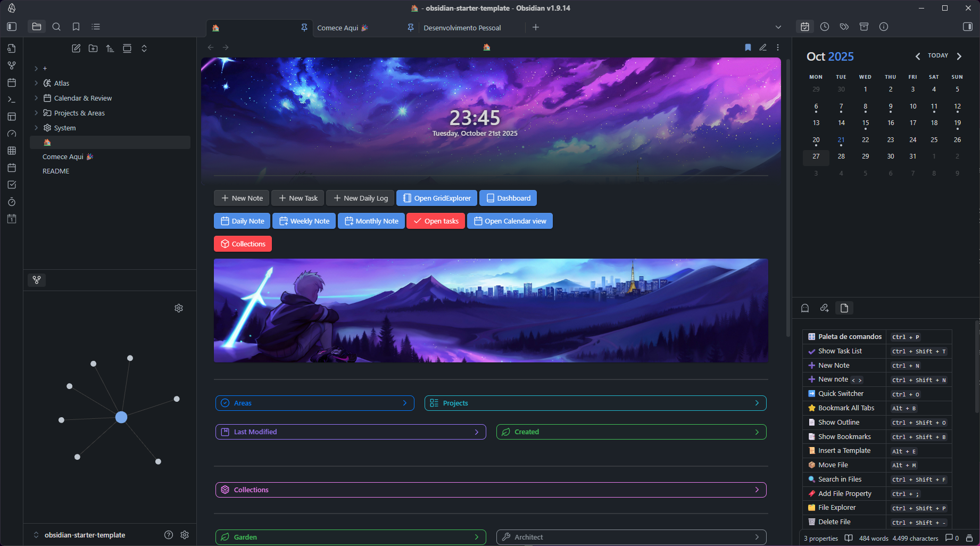Go to previous month in calendar
980x546 pixels.
coord(917,56)
